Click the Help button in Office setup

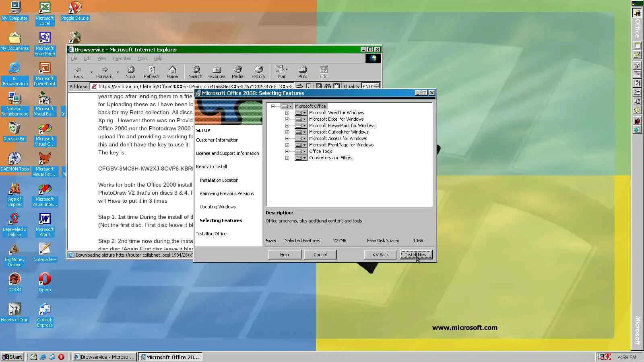tap(285, 255)
